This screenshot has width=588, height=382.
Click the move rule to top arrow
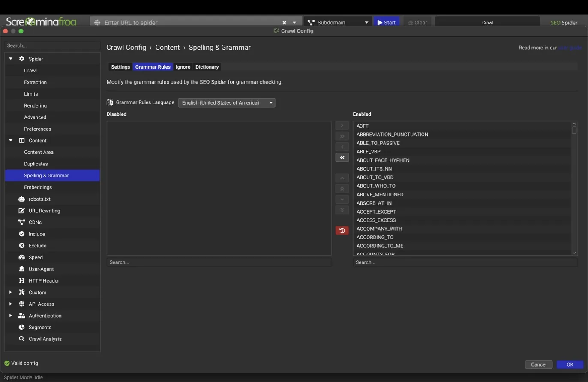click(x=342, y=189)
